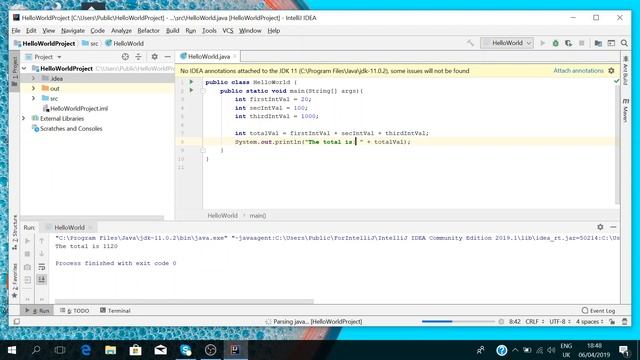
Task: Collapse all icon in Project panel header
Action: (x=138, y=57)
